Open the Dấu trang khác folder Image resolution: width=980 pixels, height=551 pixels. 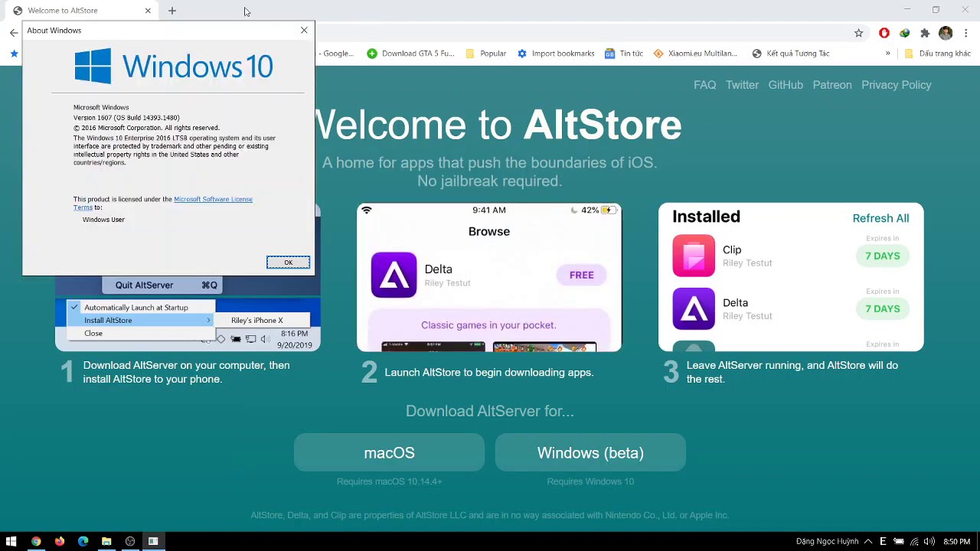point(937,54)
